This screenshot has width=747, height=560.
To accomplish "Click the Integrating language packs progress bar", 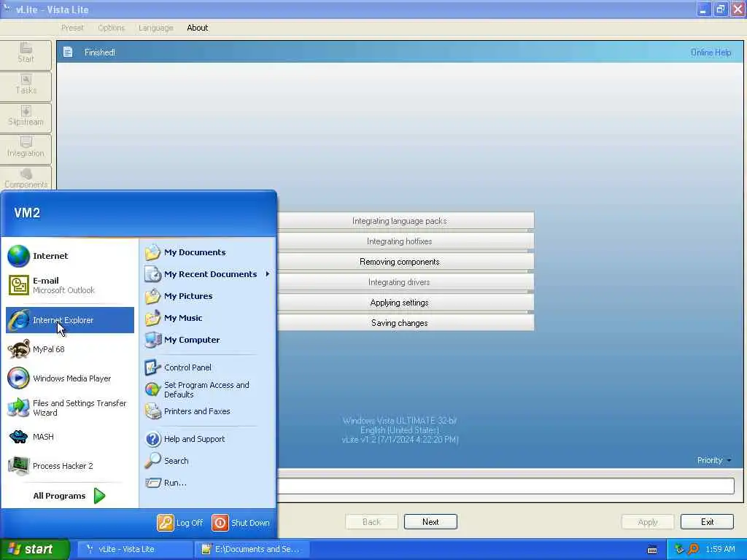I will 405,221.
